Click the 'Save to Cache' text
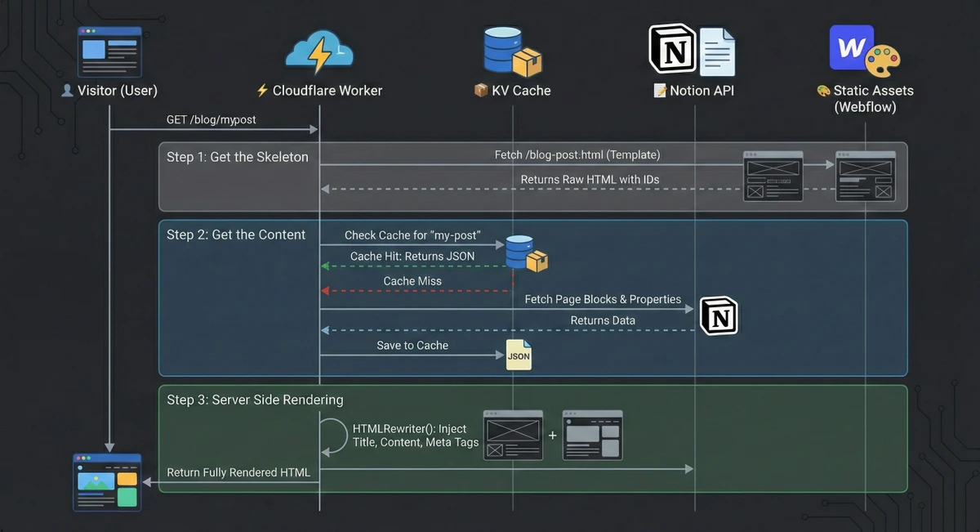The image size is (980, 532). (412, 345)
